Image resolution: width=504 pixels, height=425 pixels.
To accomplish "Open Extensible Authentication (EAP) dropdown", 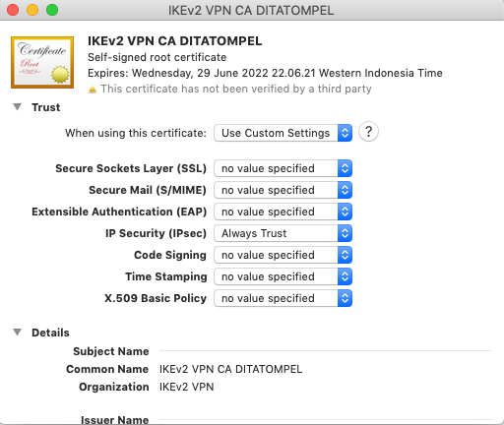I will [283, 212].
